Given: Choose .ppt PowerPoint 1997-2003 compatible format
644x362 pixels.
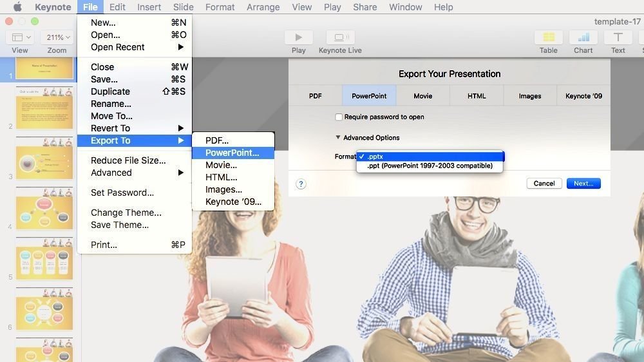Looking at the screenshot, I should (430, 166).
